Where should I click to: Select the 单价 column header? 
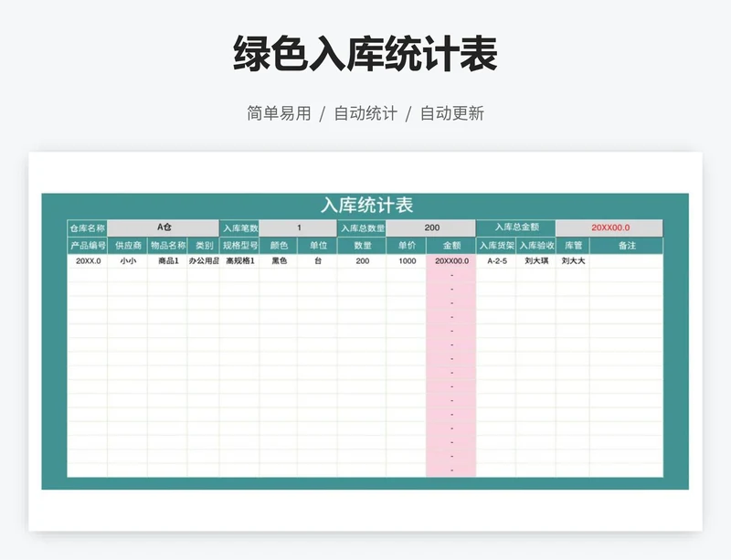[407, 245]
